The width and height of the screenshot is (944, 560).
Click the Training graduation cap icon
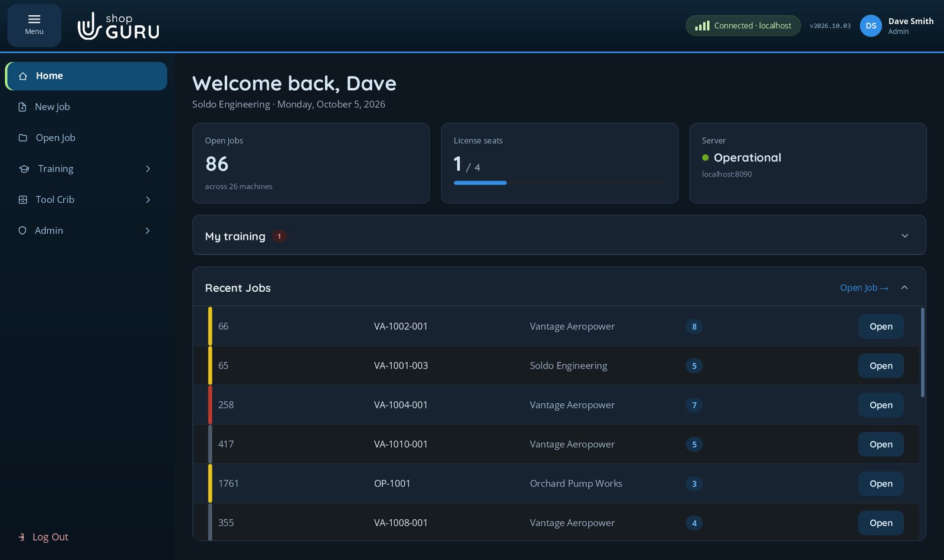(x=24, y=169)
